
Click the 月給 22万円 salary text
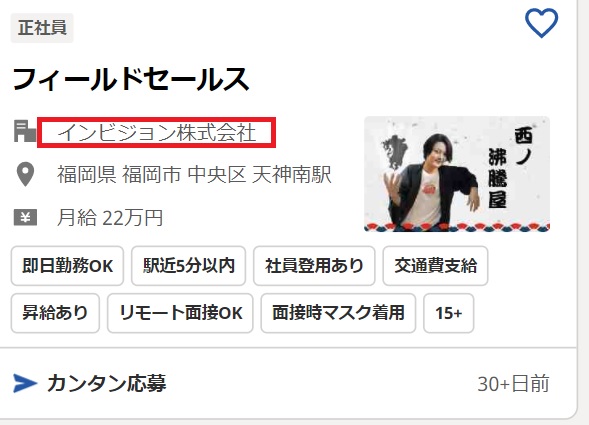(x=110, y=218)
